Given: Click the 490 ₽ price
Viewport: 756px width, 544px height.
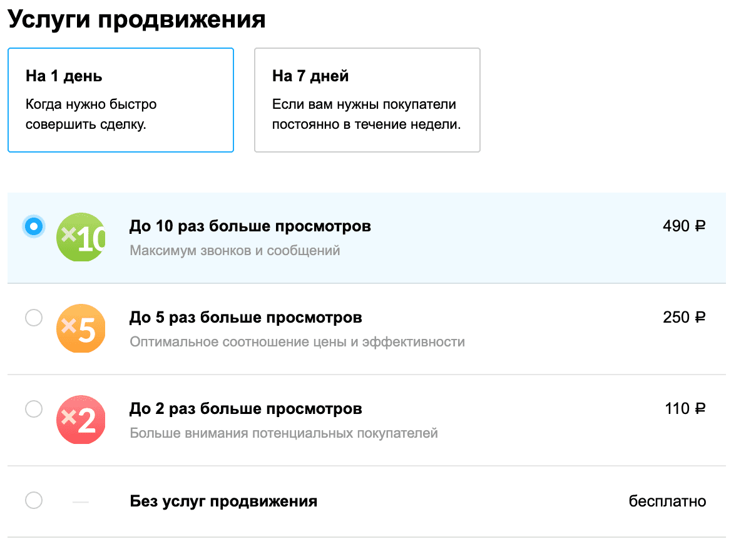Looking at the screenshot, I should (684, 226).
